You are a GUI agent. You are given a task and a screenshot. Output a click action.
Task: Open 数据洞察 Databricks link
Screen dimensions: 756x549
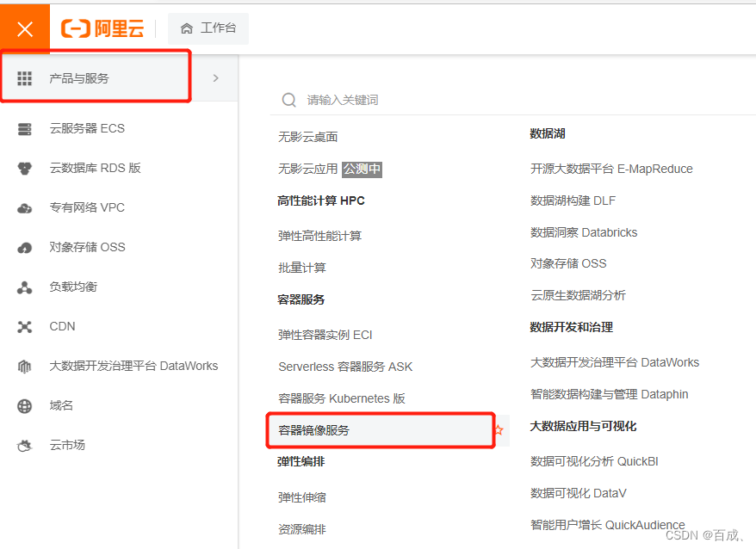[584, 232]
